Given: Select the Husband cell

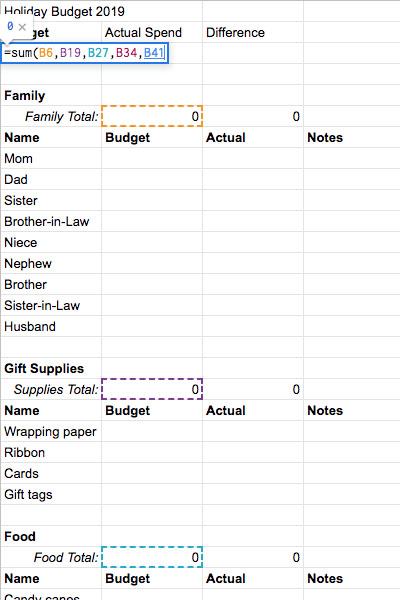Looking at the screenshot, I should 51,326.
